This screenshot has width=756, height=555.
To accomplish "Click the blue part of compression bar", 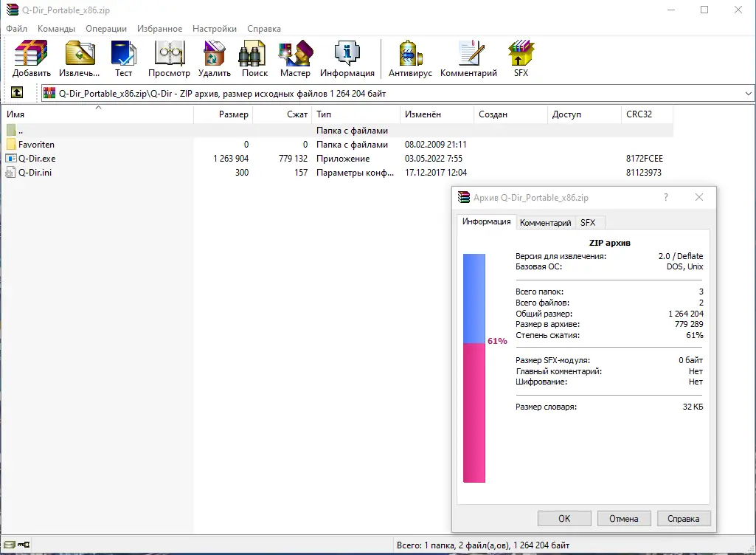I will click(474, 299).
